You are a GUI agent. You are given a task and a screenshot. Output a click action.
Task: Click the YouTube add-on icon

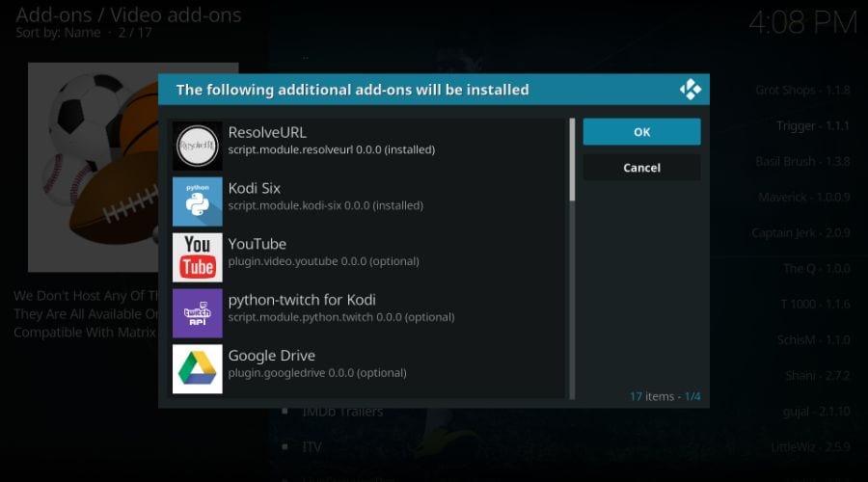(198, 257)
